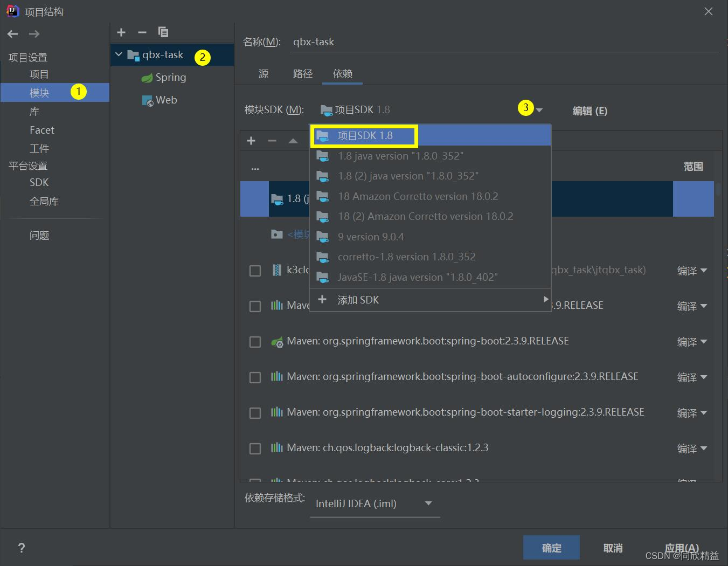The image size is (728, 566).
Task: Click the 取消 button
Action: (613, 548)
